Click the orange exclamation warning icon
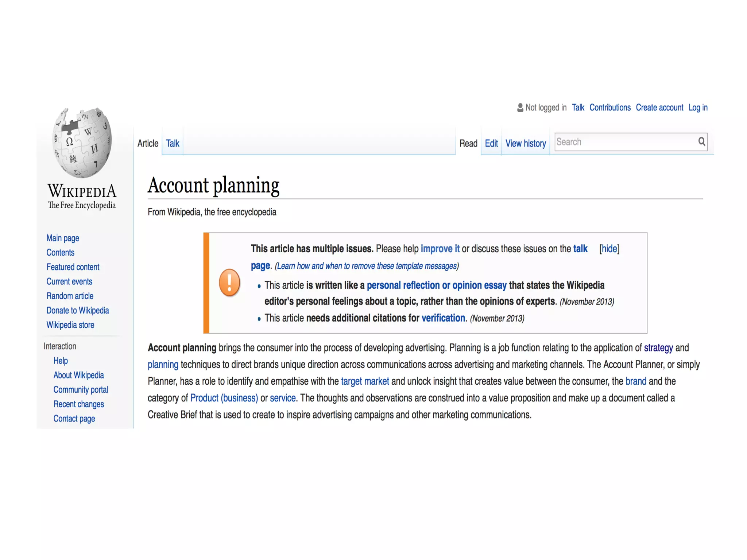The height and width of the screenshot is (560, 747). click(x=229, y=283)
